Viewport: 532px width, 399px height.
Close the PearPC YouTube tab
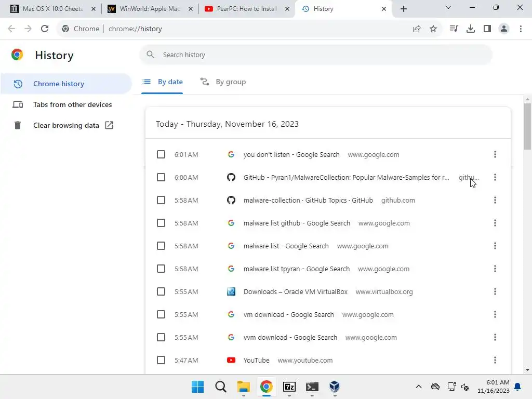click(x=287, y=9)
